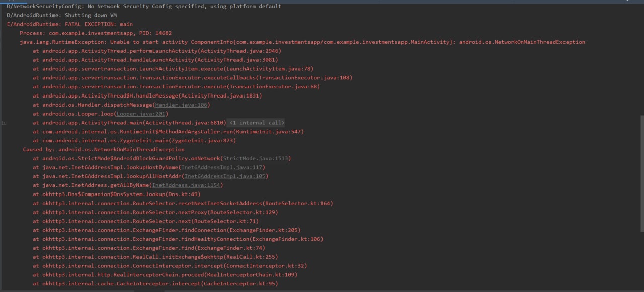Image resolution: width=644 pixels, height=292 pixels.
Task: Click the handleLaunchActivity stack frame line
Action: [155, 60]
